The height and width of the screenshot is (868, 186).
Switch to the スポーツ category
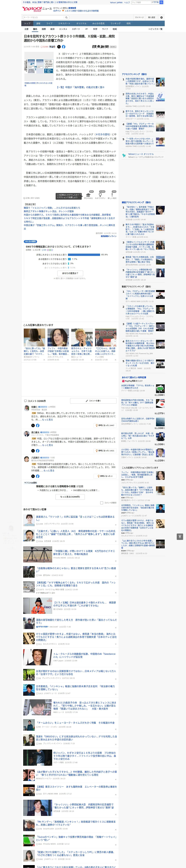[x=76, y=29]
